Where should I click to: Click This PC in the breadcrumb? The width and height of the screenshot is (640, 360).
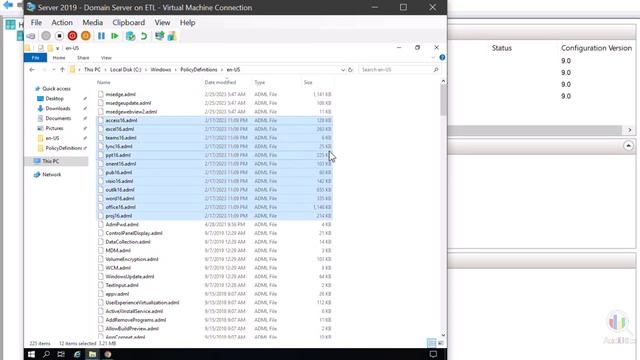click(x=92, y=70)
